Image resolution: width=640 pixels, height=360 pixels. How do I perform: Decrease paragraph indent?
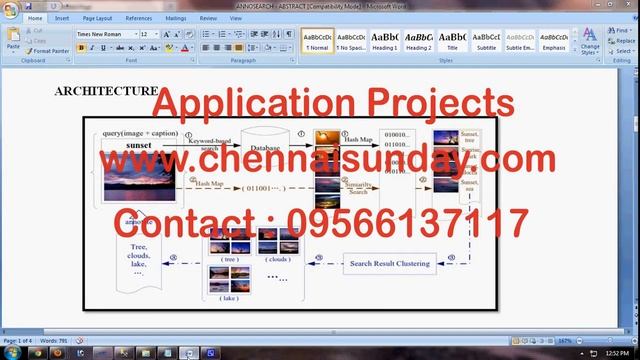[254, 34]
